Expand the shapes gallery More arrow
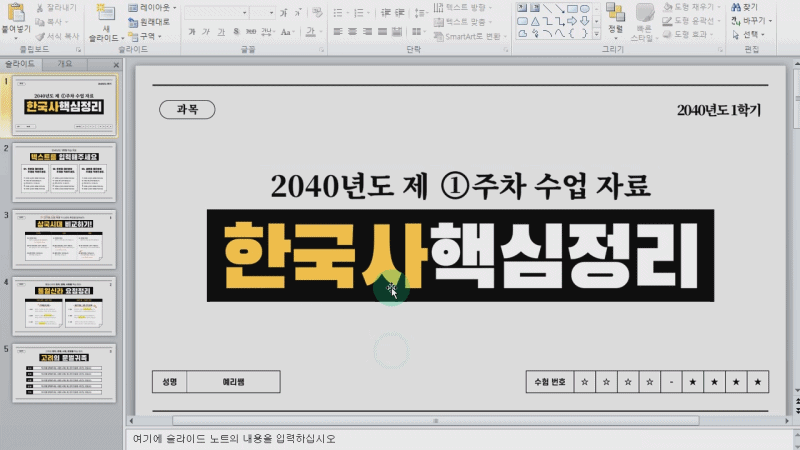The image size is (800, 450). 596,34
